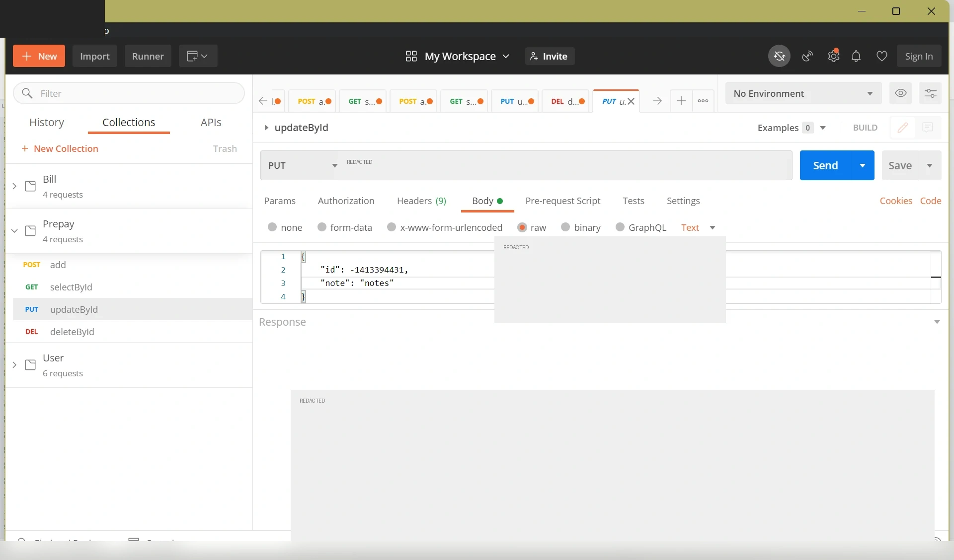Click the Filter search field
This screenshot has height=560, width=954.
pyautogui.click(x=129, y=93)
